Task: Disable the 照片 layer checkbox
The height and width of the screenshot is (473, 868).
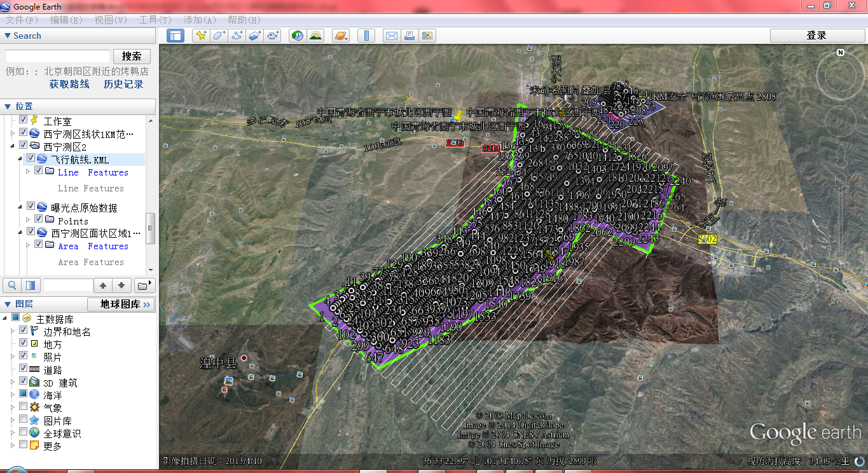Action: pyautogui.click(x=24, y=356)
